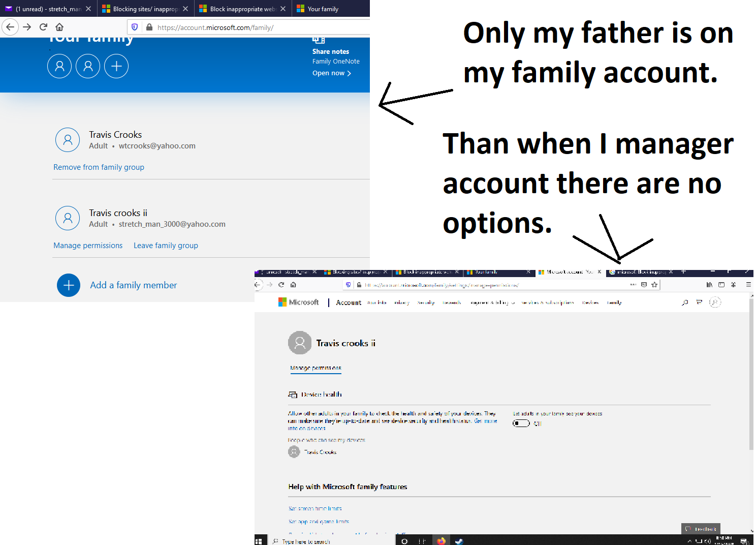Open new tab with plus in lower browser

tap(683, 272)
